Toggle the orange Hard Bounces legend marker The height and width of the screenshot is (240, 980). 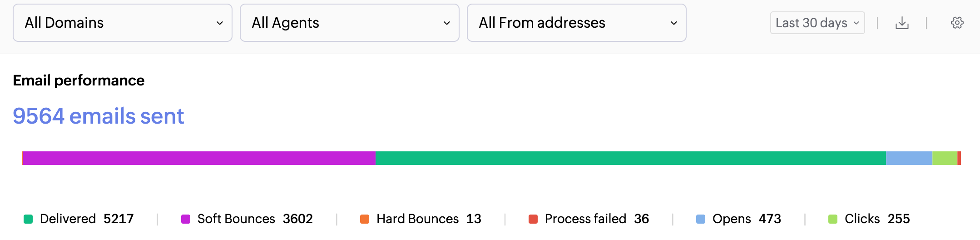point(365,219)
